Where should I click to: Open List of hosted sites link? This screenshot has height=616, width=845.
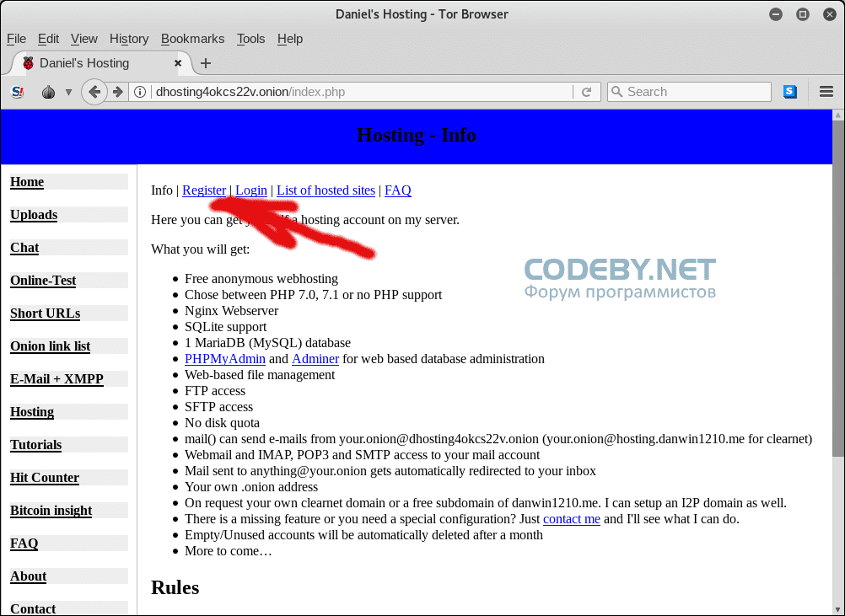[x=326, y=190]
